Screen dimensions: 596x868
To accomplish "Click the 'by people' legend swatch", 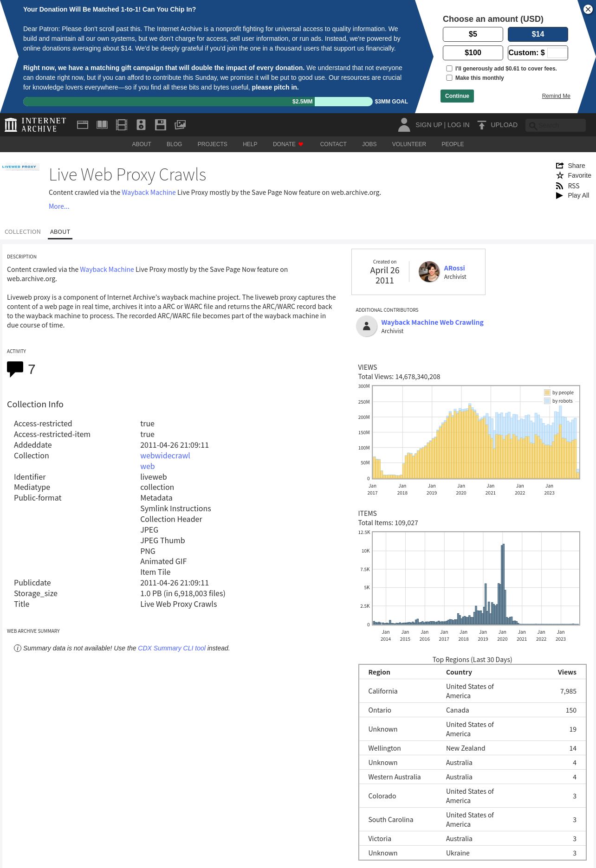I will click(x=547, y=392).
